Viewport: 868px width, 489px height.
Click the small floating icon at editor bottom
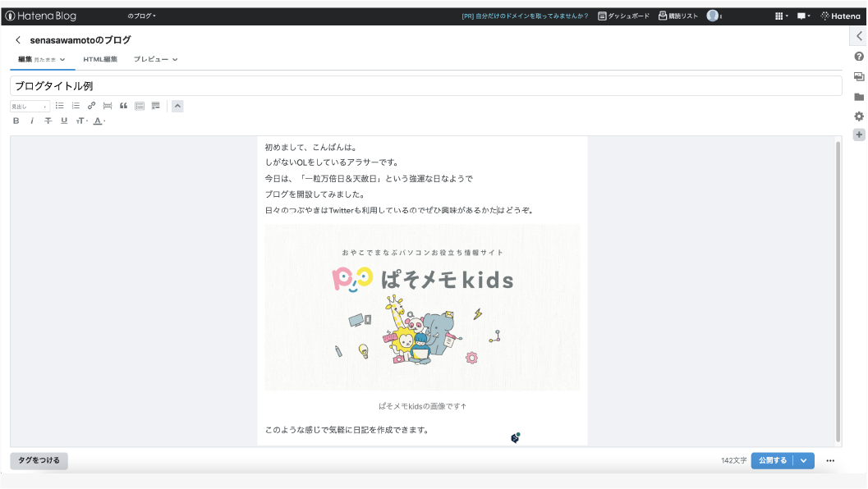point(516,438)
